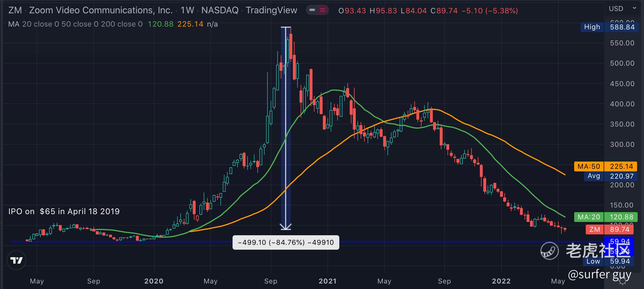Click the low value L84.04
This screenshot has width=644, height=289.
coord(414,11)
